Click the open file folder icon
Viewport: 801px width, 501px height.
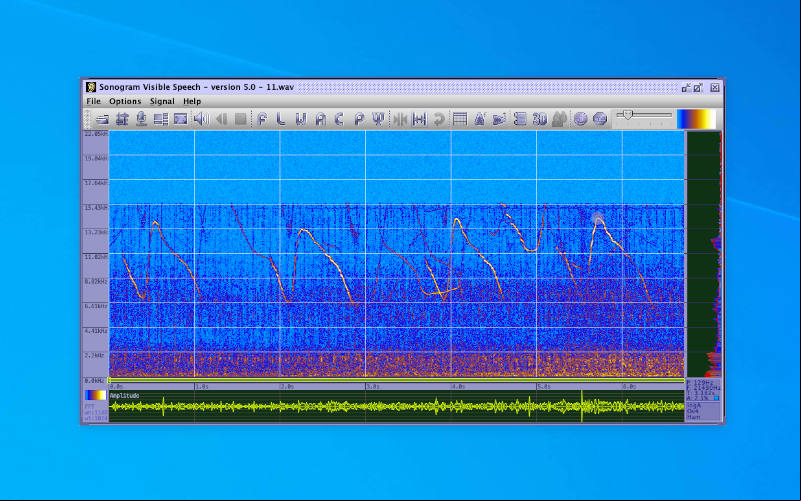(102, 120)
